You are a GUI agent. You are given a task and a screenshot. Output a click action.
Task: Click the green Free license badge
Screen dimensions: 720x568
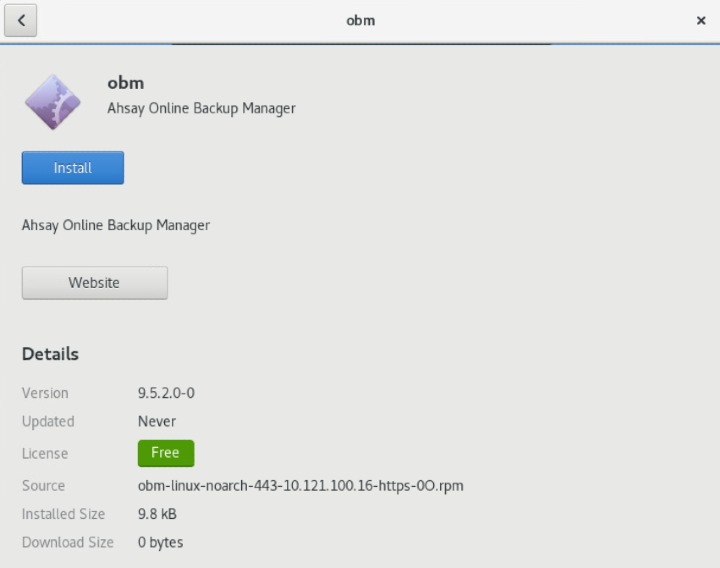(165, 453)
